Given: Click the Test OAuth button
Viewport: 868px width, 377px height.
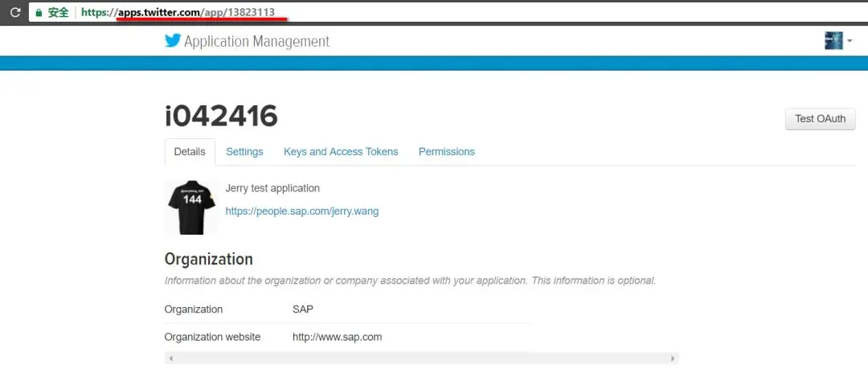Looking at the screenshot, I should (820, 118).
